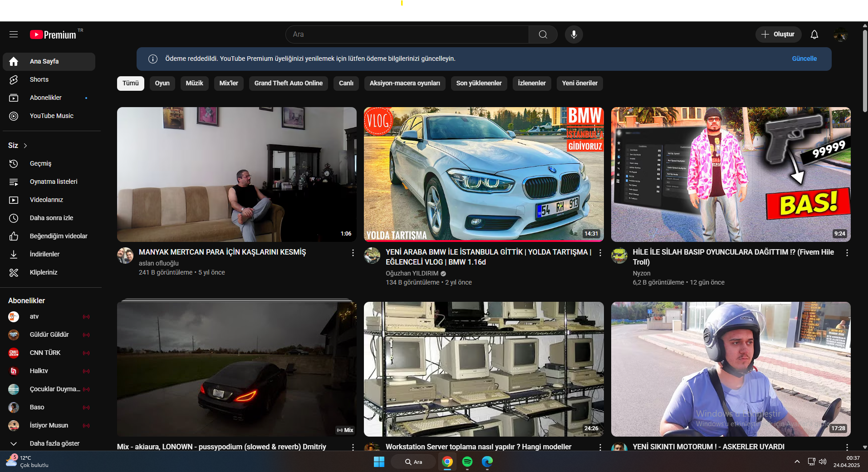
Task: Open Halktv subscription channel
Action: click(49, 371)
